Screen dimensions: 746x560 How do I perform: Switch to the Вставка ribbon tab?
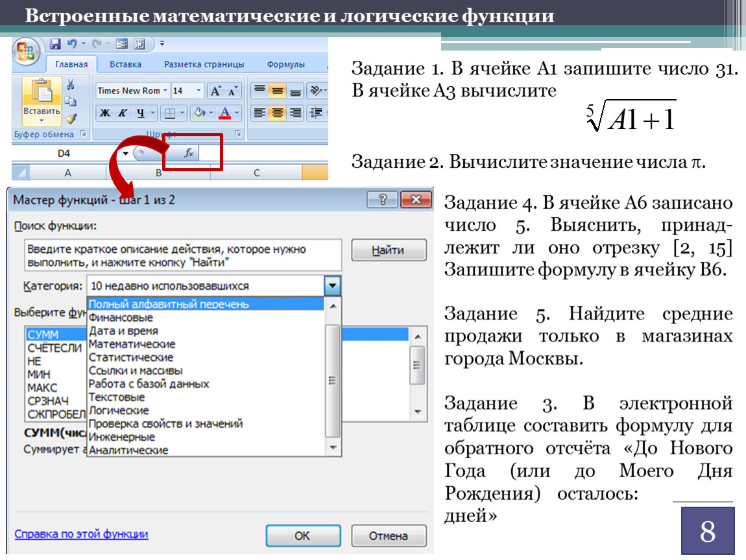[125, 64]
